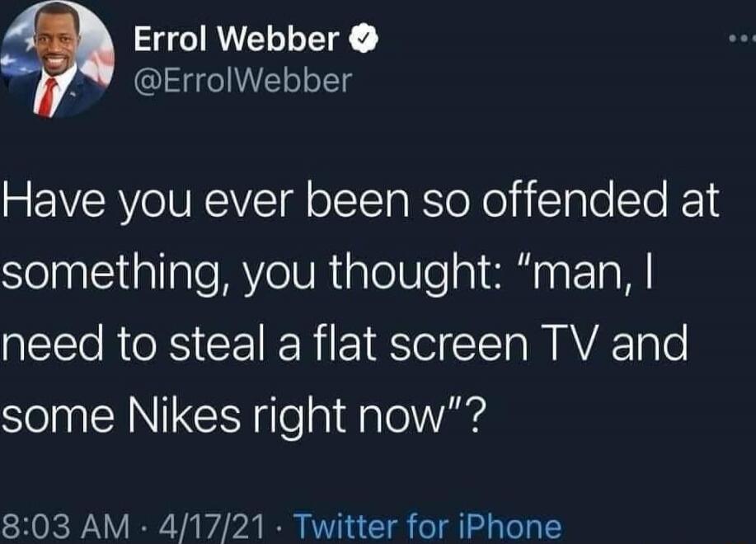756x544 pixels.
Task: Click the red tie in the avatar photo
Action: pos(47,98)
